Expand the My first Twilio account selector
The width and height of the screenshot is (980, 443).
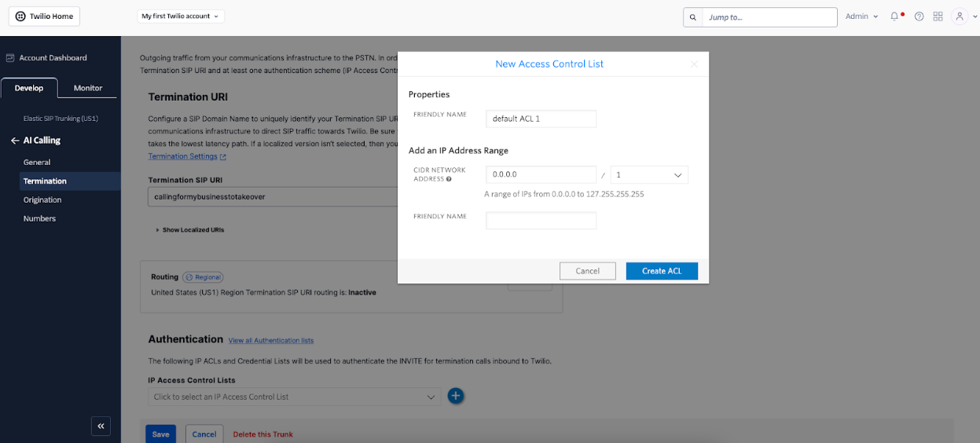coord(180,16)
